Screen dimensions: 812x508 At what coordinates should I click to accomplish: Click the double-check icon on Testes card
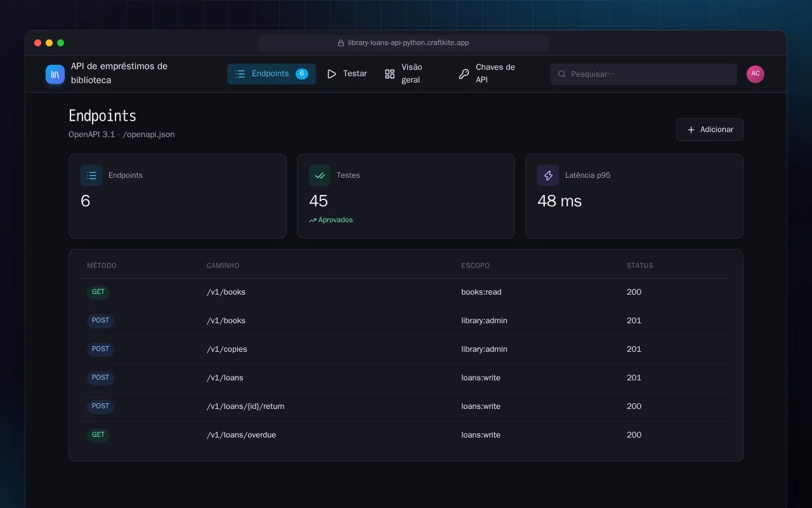[320, 175]
